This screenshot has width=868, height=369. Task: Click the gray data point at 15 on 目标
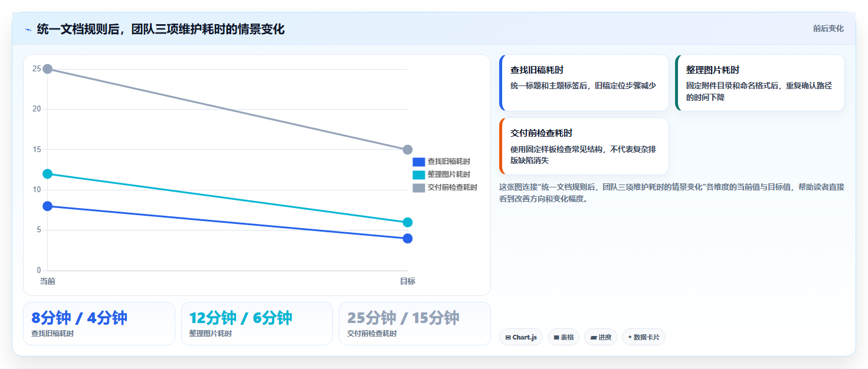(407, 150)
